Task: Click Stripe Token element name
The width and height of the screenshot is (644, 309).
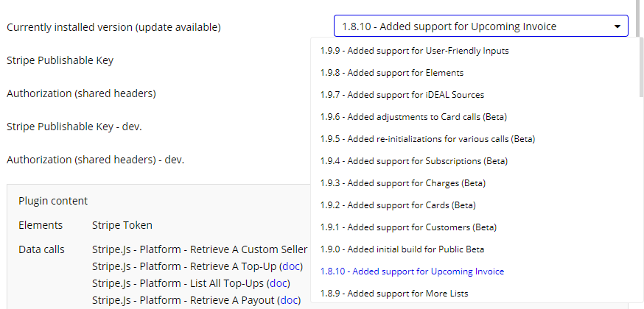Action: (x=122, y=225)
